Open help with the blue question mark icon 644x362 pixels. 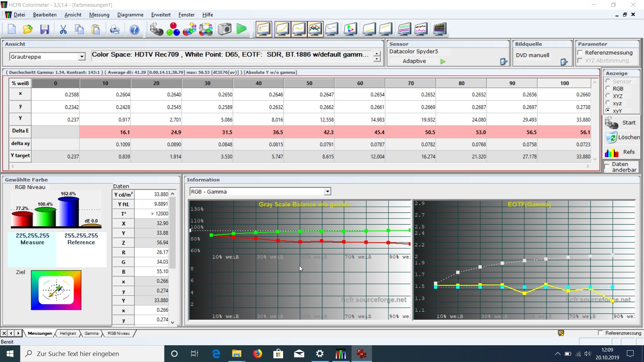pyautogui.click(x=134, y=29)
